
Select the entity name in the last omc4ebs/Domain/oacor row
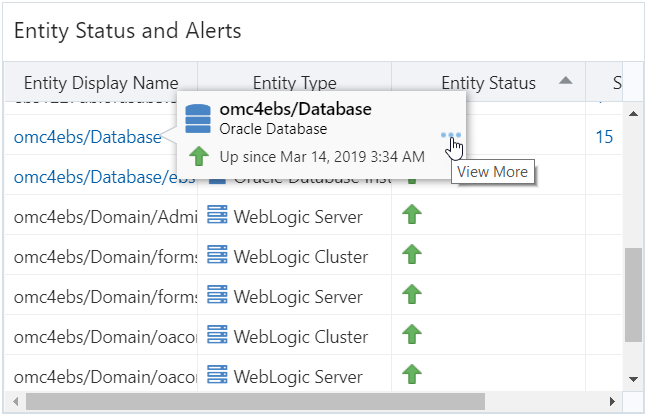click(105, 377)
